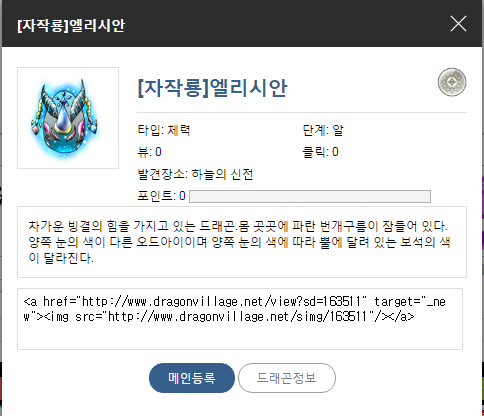Click the last line 이 달라진다 in description
The height and width of the screenshot is (416, 484).
[x=61, y=258]
